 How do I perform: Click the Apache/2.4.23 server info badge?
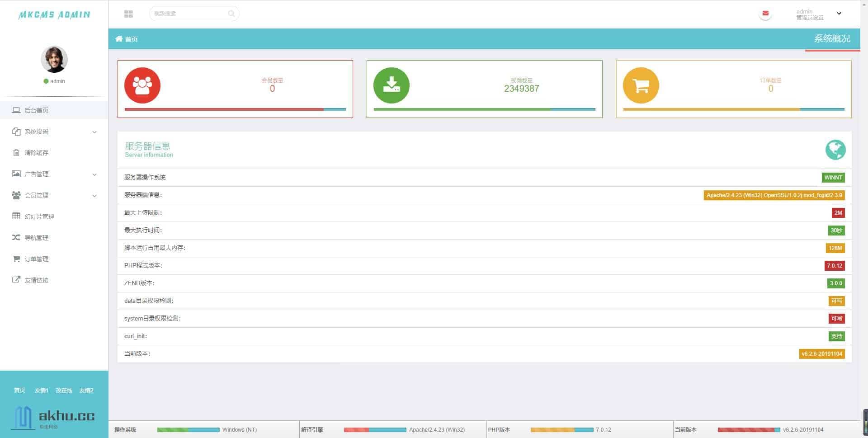pos(774,195)
